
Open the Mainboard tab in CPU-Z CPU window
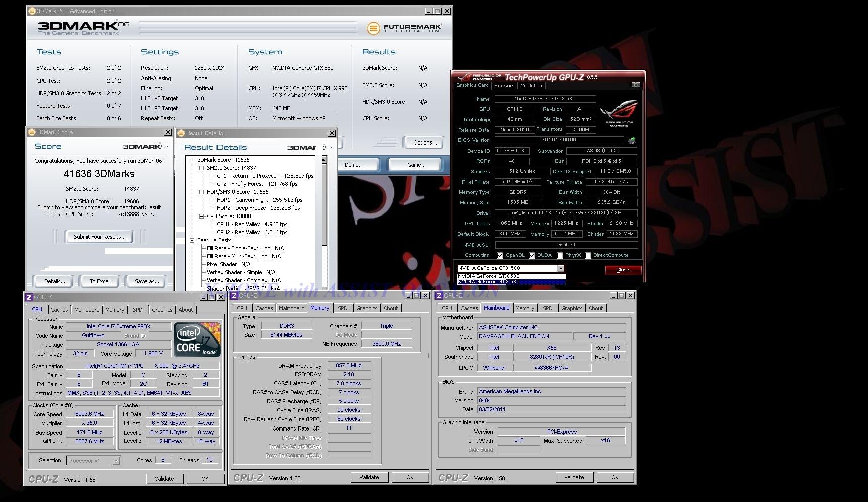[87, 310]
